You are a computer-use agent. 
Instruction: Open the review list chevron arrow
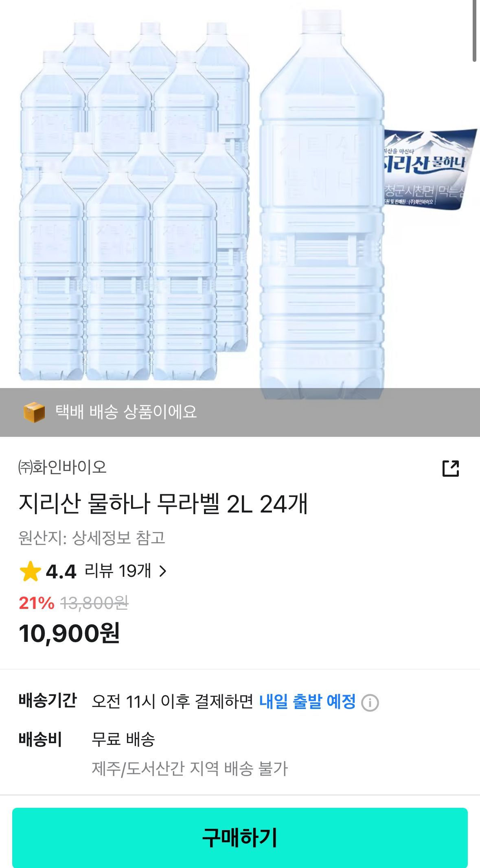163,571
